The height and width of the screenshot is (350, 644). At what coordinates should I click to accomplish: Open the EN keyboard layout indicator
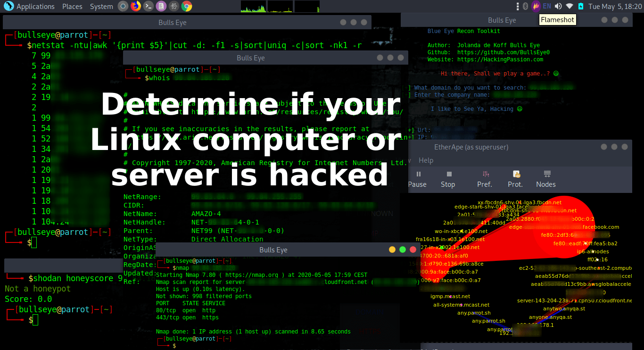pos(547,6)
